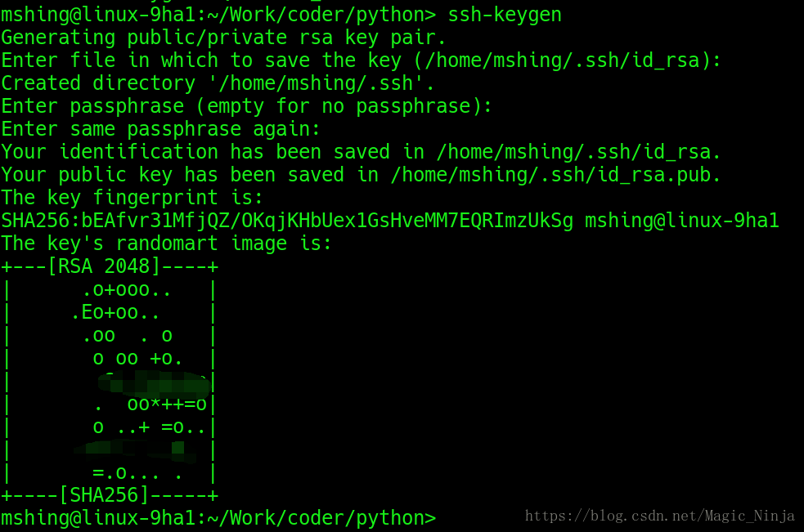Image resolution: width=804 pixels, height=532 pixels.
Task: Click the 'Enter passphrase' prompt line
Action: coord(247,106)
